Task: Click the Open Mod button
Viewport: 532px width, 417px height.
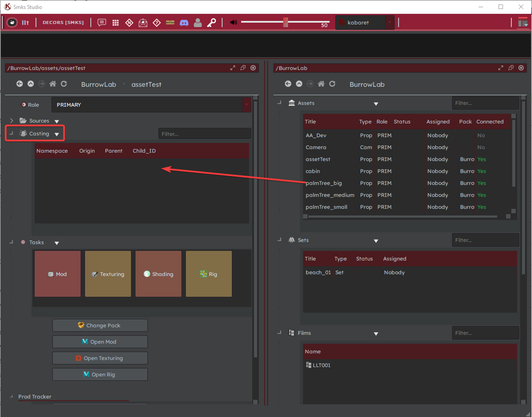Action: click(100, 342)
